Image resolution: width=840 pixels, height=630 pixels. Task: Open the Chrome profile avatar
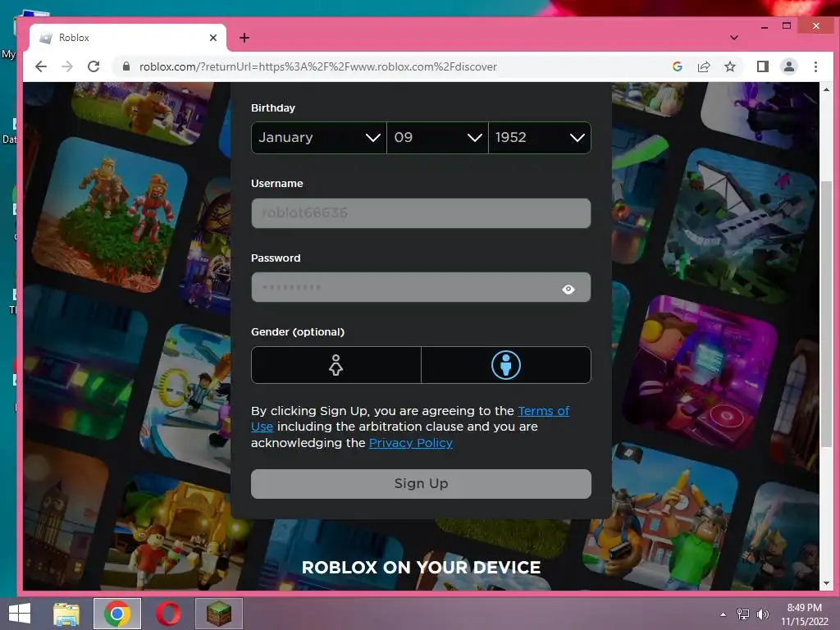tap(788, 66)
